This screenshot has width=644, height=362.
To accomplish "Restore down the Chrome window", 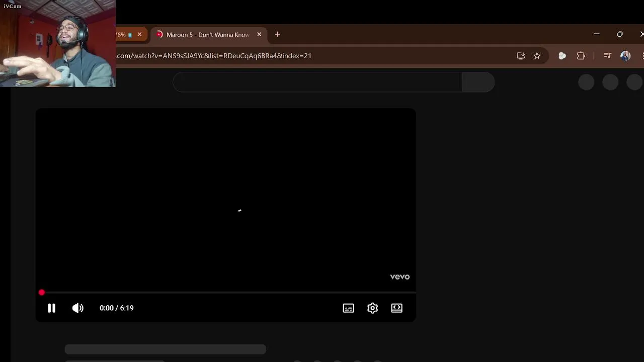I will pyautogui.click(x=620, y=34).
